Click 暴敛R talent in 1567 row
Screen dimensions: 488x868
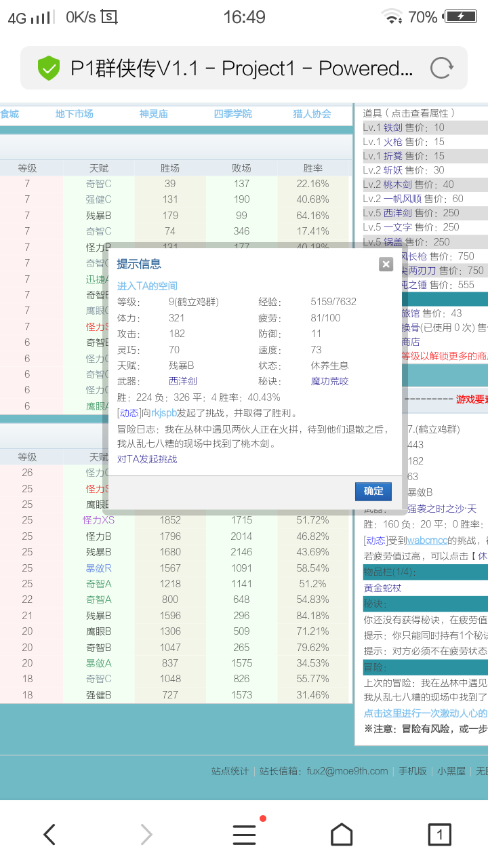coord(99,568)
